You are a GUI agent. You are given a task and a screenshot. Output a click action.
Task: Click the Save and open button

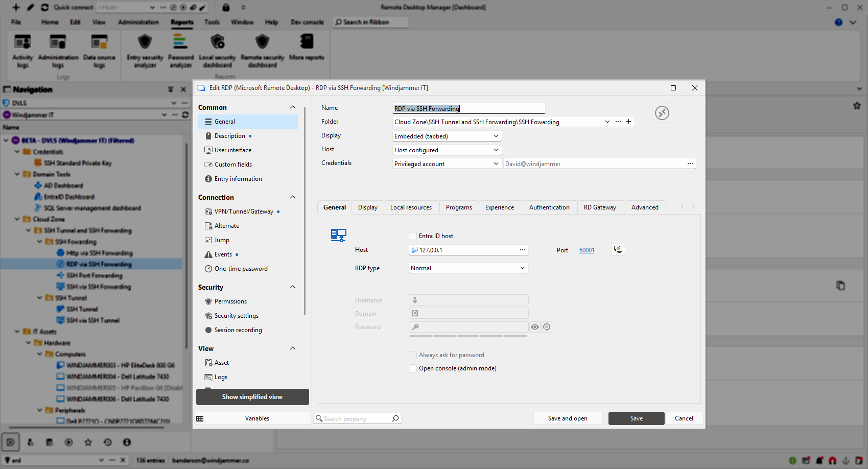tap(567, 418)
